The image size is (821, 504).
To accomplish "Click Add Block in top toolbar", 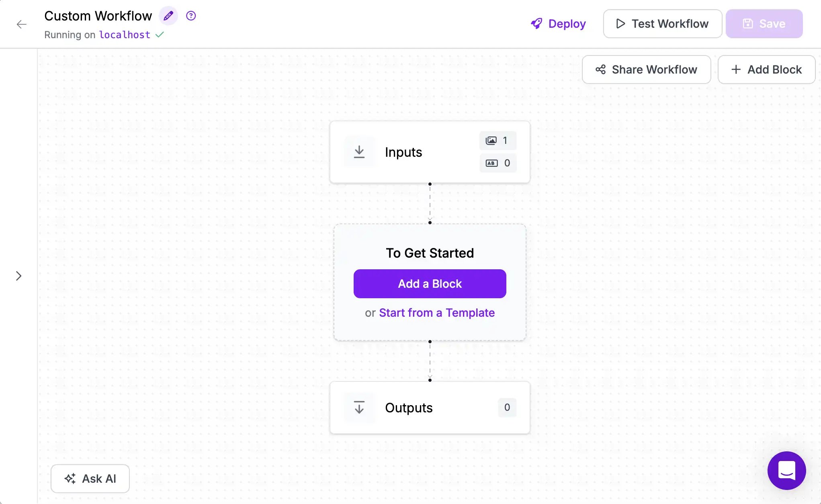I will pyautogui.click(x=766, y=70).
